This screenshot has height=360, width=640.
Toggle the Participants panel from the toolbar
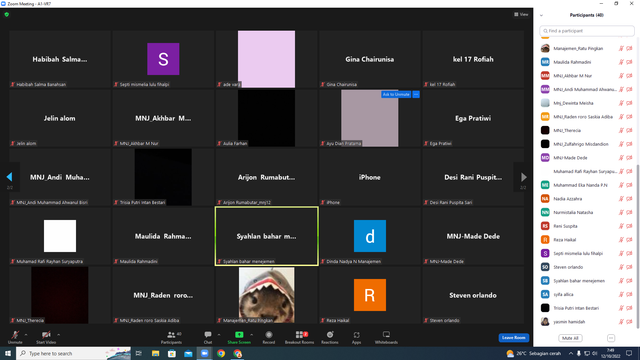point(171,337)
